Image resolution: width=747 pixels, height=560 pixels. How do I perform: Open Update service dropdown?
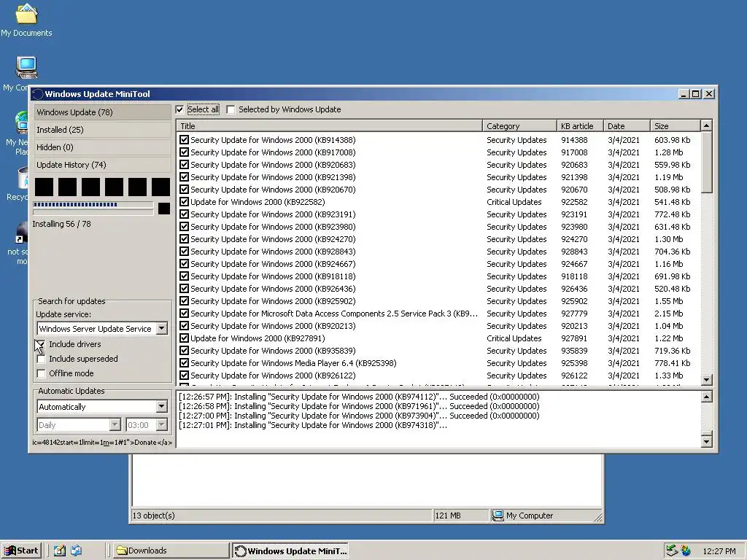tap(162, 329)
